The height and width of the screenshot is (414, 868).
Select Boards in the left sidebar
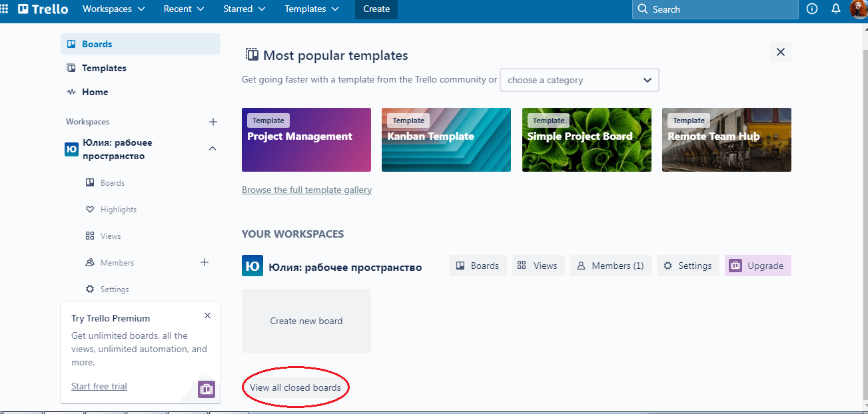[x=141, y=44]
